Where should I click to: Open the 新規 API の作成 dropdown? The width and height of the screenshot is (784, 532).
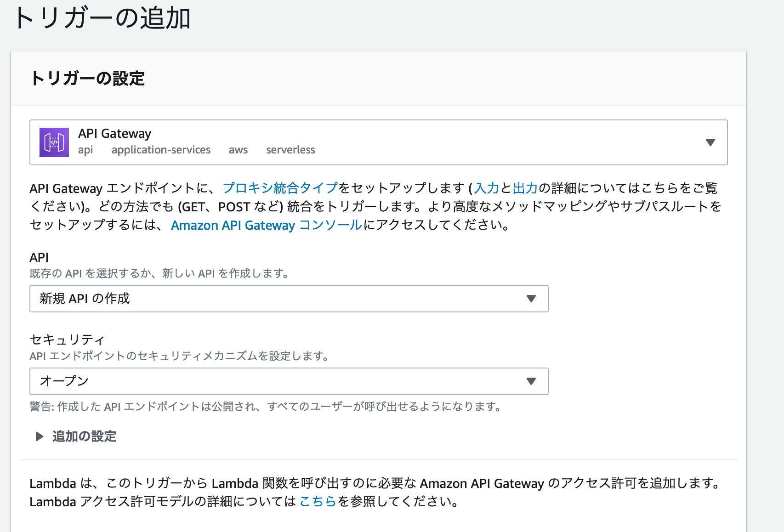289,299
